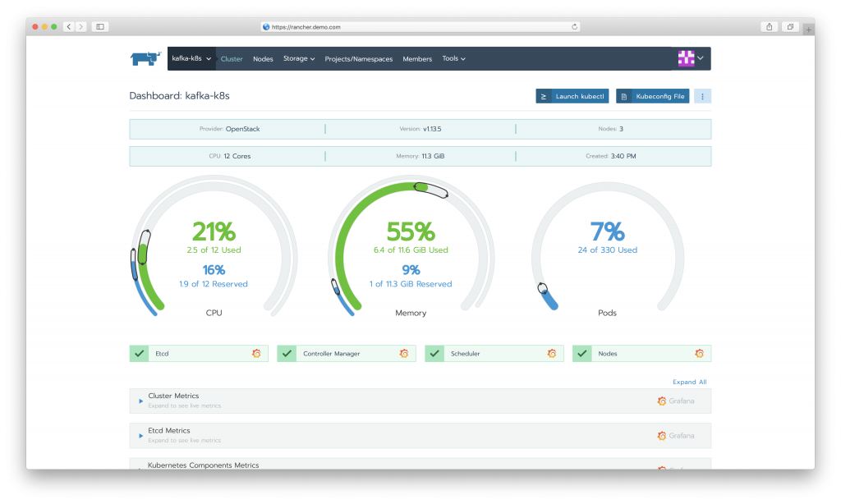Image resolution: width=841 pixels, height=504 pixels.
Task: Click the Scheduler green checkmark icon
Action: (x=434, y=353)
